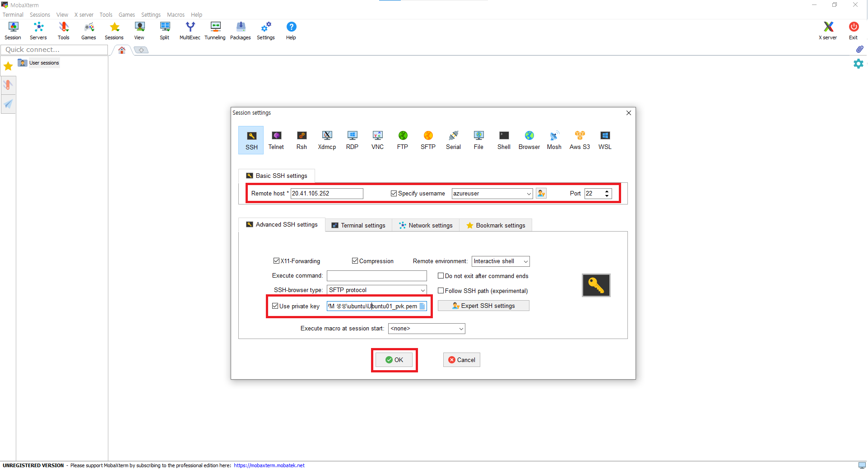Click the user credentials manager button

541,193
